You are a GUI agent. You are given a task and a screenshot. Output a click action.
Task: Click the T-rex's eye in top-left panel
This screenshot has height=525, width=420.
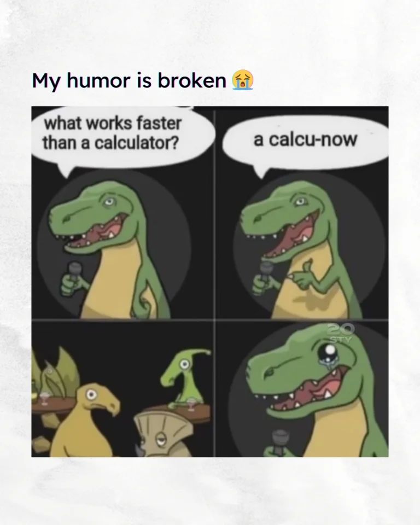108,202
